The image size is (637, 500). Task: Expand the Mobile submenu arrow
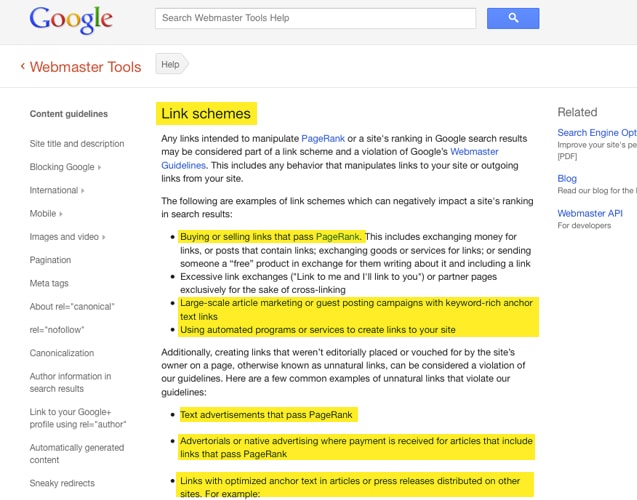(x=61, y=214)
